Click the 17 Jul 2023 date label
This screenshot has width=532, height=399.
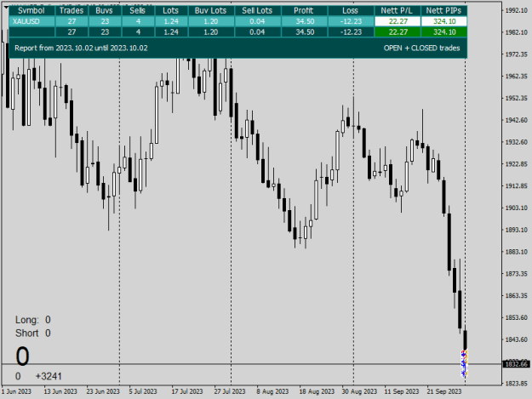coord(187,391)
